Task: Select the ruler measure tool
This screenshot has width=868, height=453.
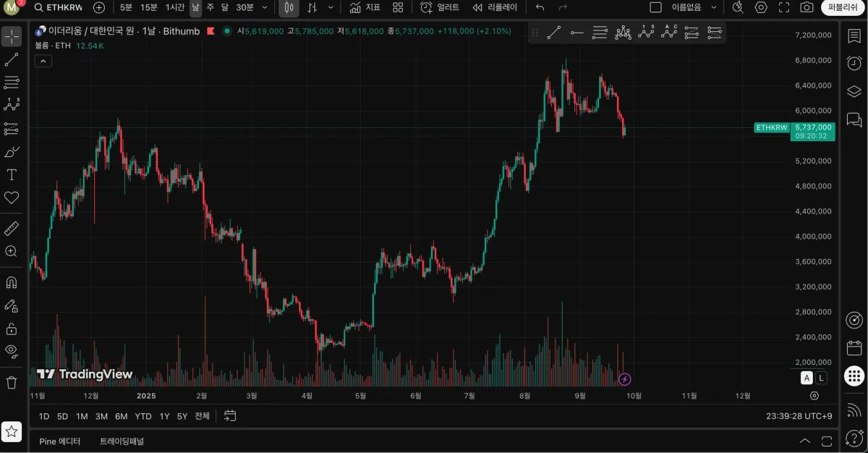Action: pos(12,229)
